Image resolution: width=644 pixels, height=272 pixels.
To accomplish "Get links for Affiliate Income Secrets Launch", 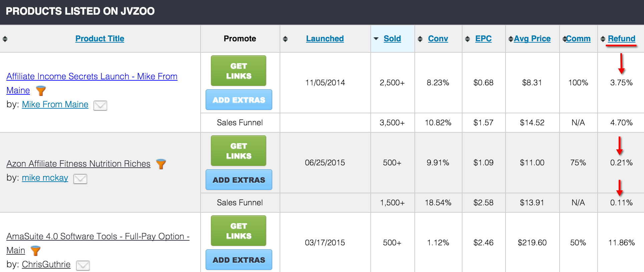I will point(239,71).
